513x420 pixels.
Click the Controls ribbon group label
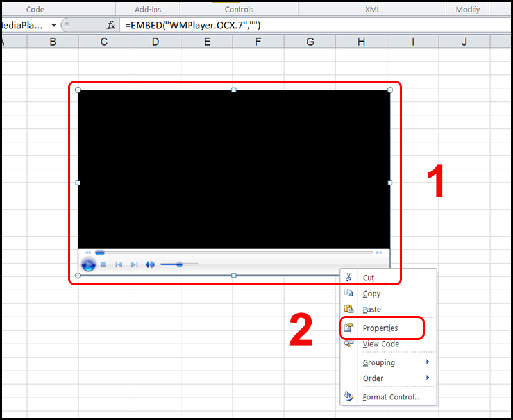coord(239,10)
